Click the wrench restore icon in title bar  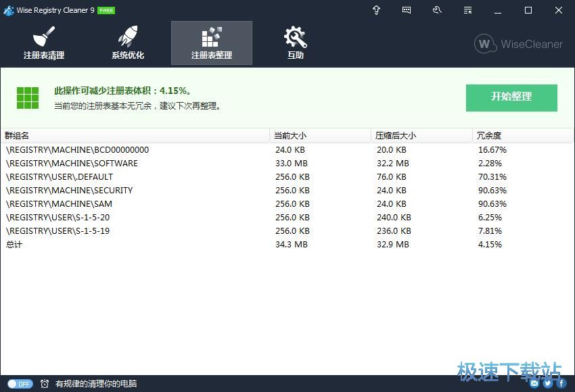[437, 10]
